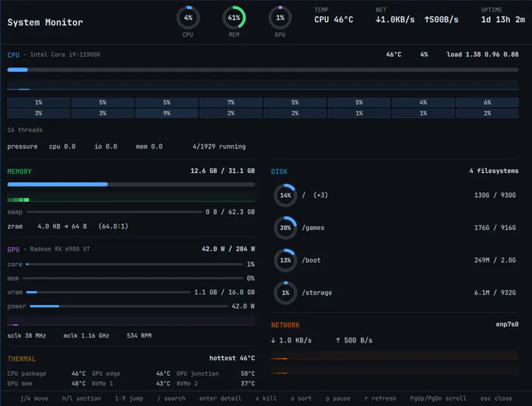Click the GPU 1% gauge ring
Viewport: 532px width, 406px height.
coord(280,18)
